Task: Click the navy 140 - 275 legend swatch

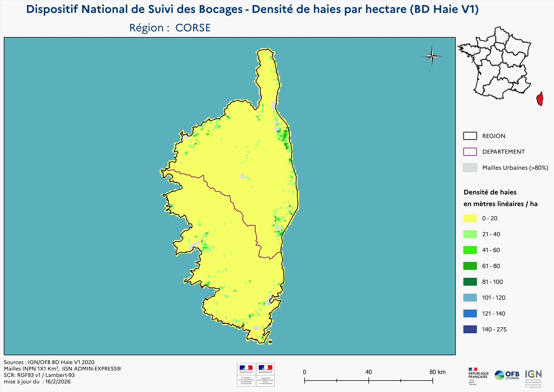Action: [x=470, y=329]
